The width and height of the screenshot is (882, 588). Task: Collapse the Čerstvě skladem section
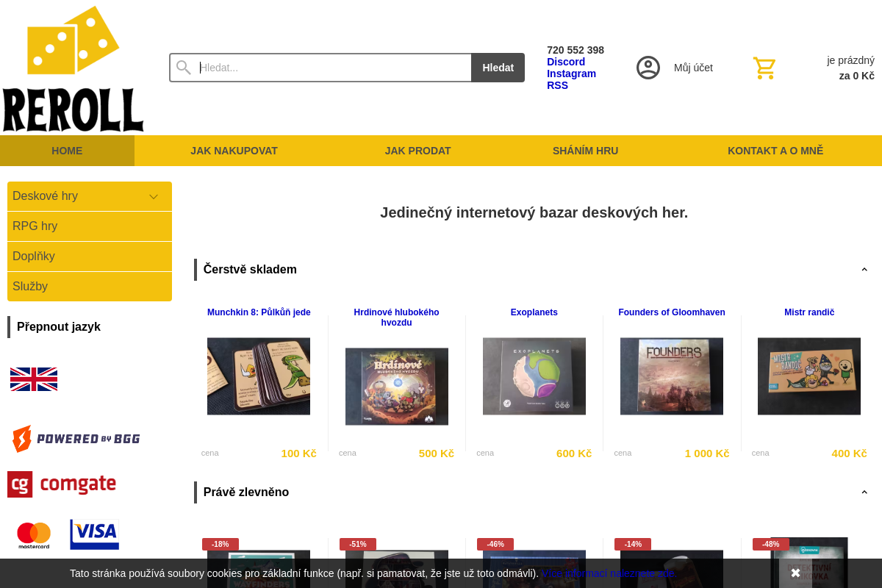pyautogui.click(x=864, y=270)
